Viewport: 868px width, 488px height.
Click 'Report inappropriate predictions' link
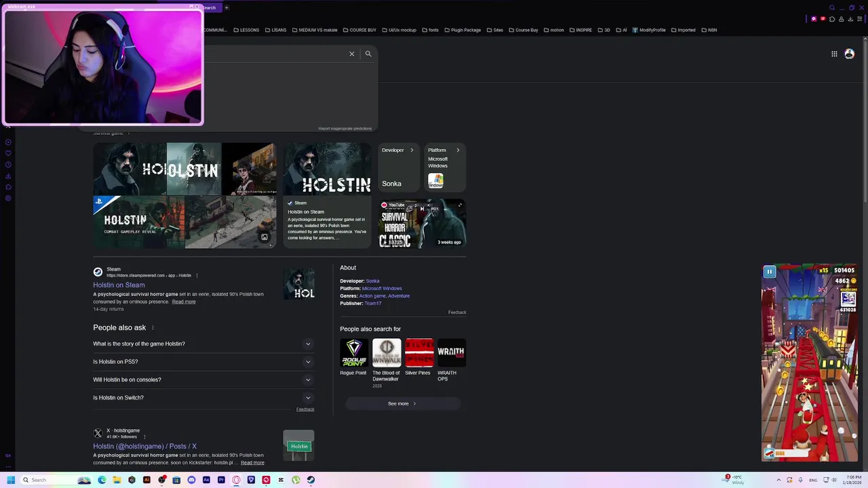(x=344, y=128)
